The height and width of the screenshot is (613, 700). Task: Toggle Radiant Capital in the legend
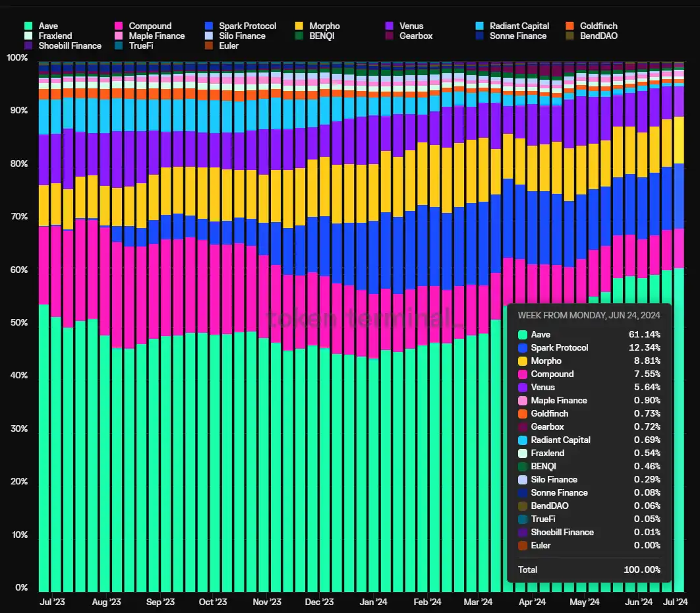tap(513, 26)
